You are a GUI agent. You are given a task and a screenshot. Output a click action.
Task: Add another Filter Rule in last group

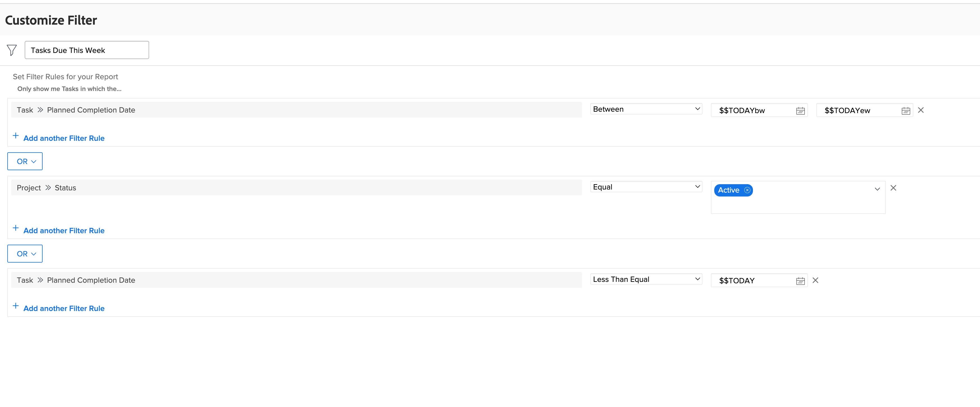64,308
